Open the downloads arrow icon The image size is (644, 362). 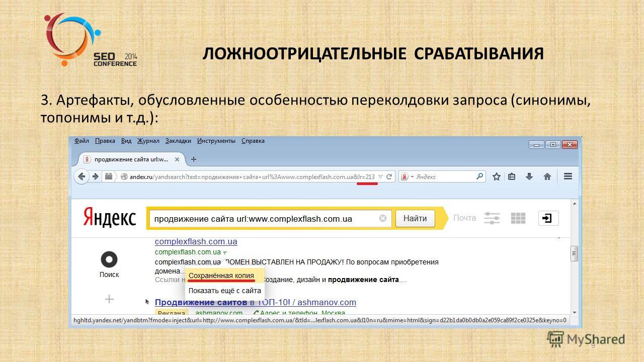pos(529,176)
